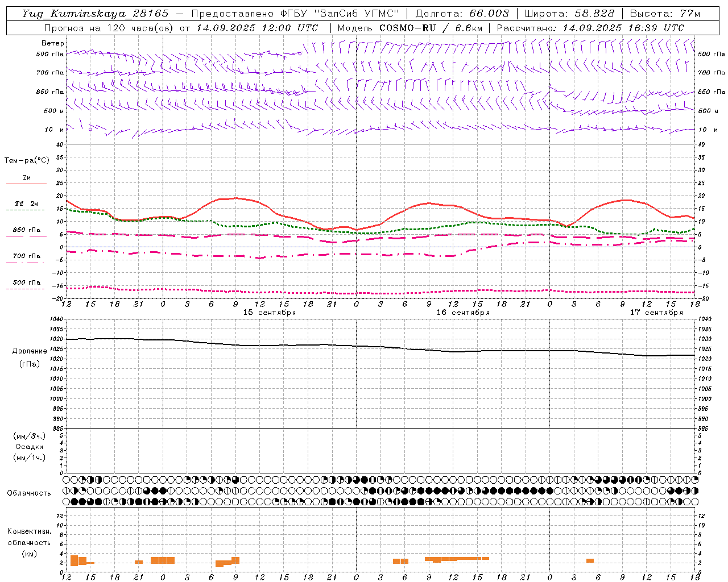
Task: Click the Конвективн. panel label
Action: click(29, 531)
